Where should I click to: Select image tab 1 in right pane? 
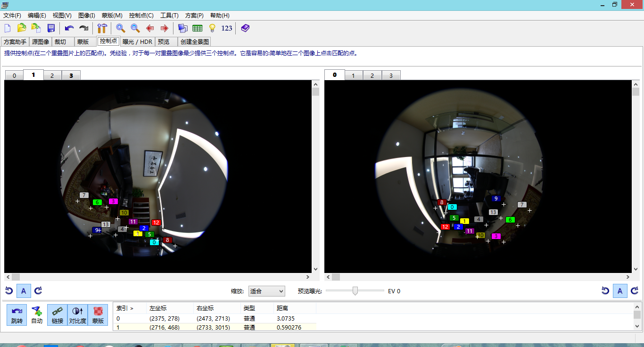coord(354,75)
